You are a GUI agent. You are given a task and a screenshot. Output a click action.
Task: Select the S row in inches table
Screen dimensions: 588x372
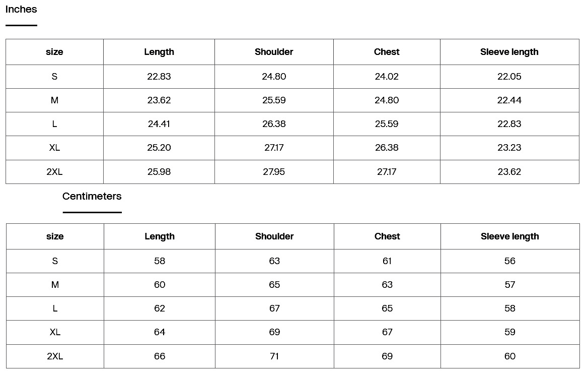coord(292,77)
